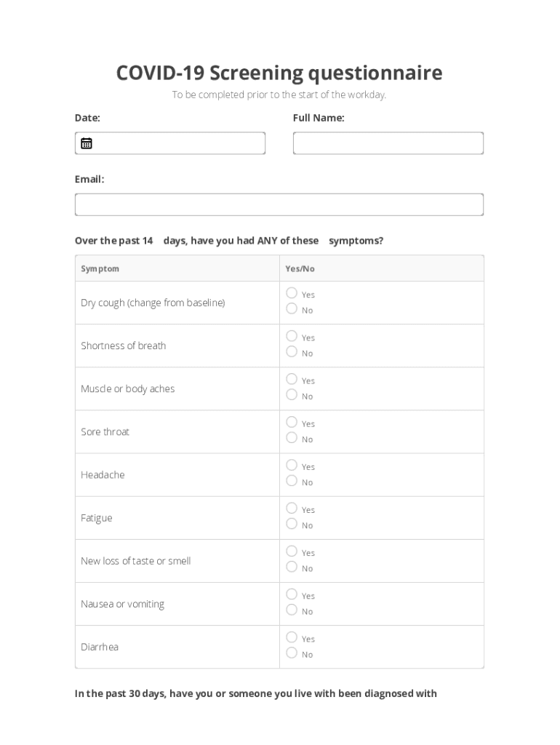
Task: Pick Yes for Fatigue
Action: [292, 508]
